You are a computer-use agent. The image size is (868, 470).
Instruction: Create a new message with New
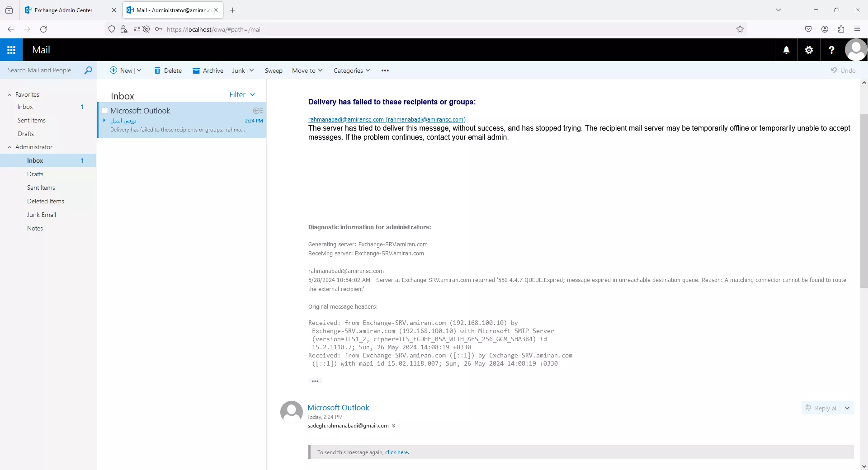click(121, 70)
